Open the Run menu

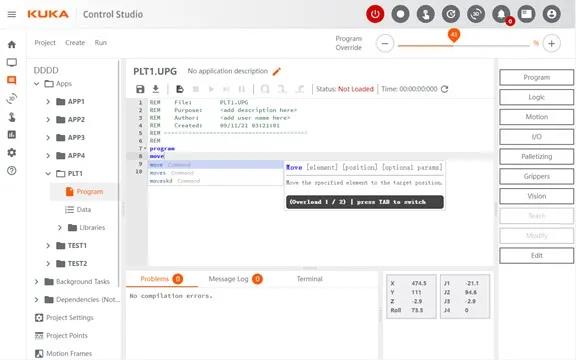point(101,43)
